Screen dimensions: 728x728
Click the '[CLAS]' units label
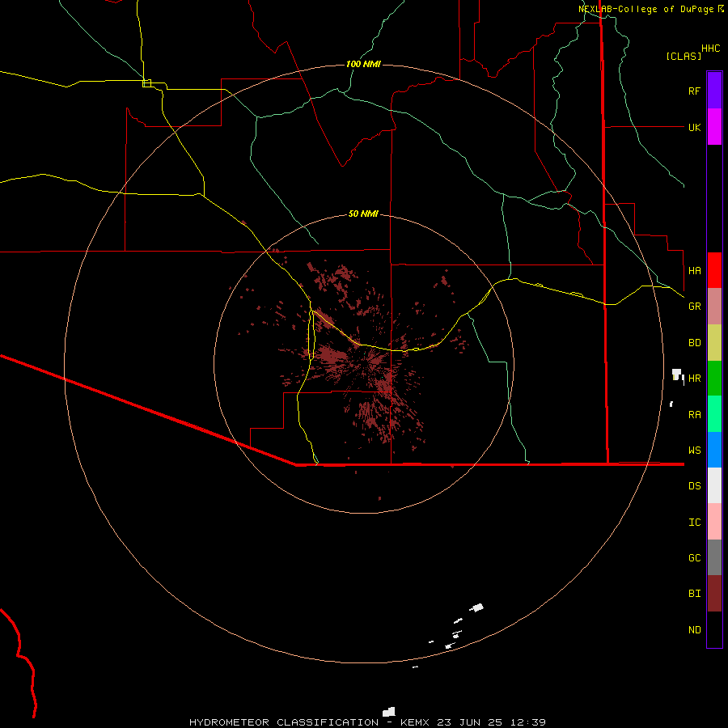click(x=684, y=56)
